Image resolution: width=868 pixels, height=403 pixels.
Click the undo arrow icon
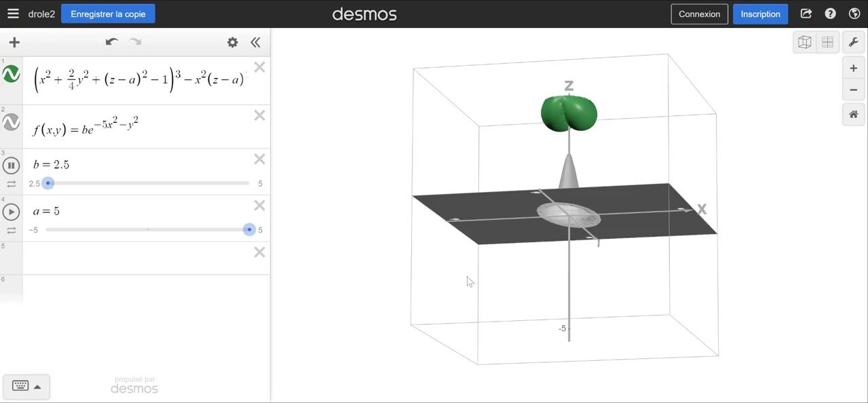click(112, 42)
